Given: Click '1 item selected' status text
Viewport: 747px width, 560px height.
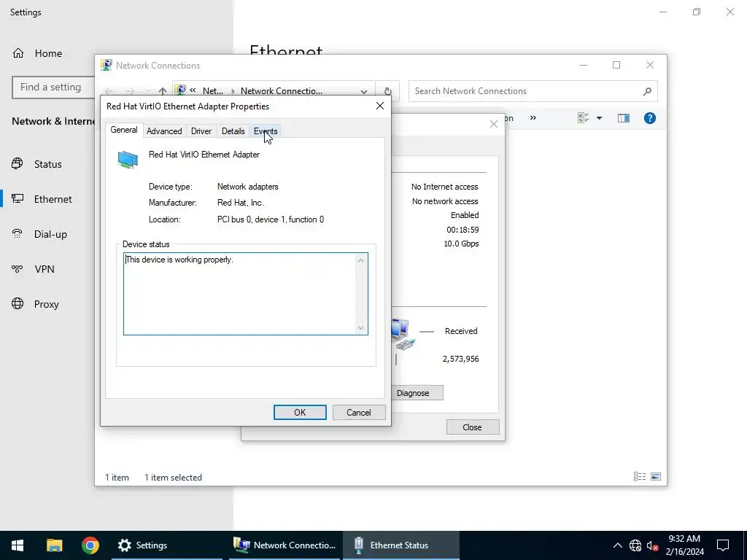Looking at the screenshot, I should 173,477.
